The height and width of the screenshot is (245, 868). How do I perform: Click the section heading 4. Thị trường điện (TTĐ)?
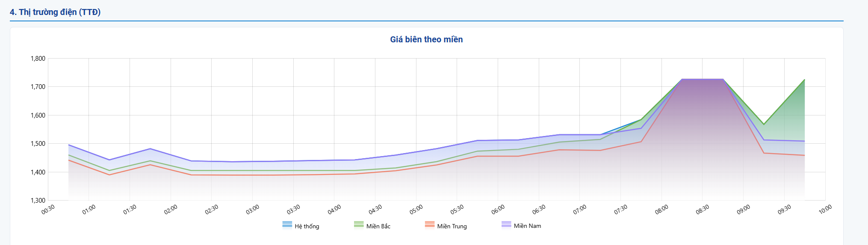55,12
